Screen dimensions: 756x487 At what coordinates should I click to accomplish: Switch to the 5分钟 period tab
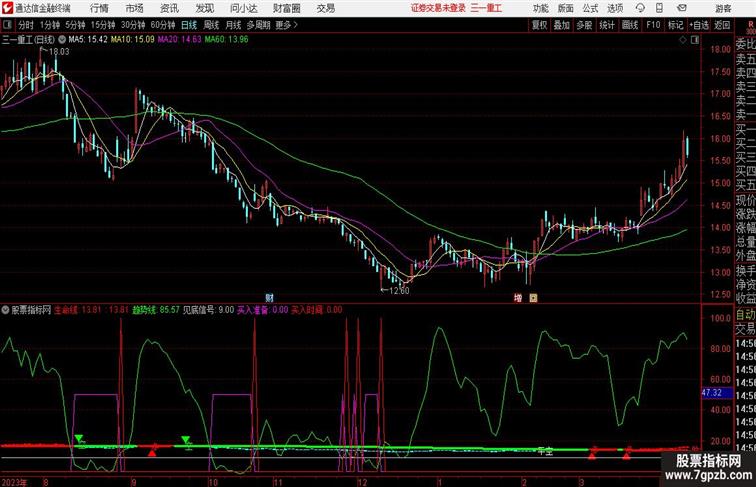[75, 25]
